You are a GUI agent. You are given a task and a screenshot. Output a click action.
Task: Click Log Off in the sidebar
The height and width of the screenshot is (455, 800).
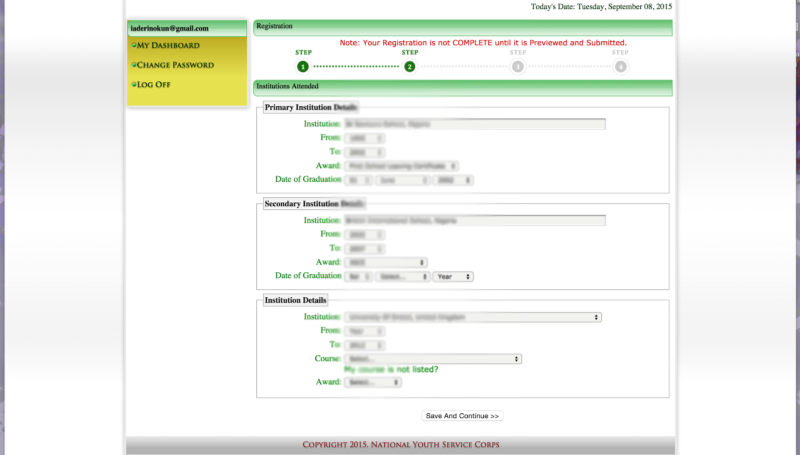(x=154, y=85)
